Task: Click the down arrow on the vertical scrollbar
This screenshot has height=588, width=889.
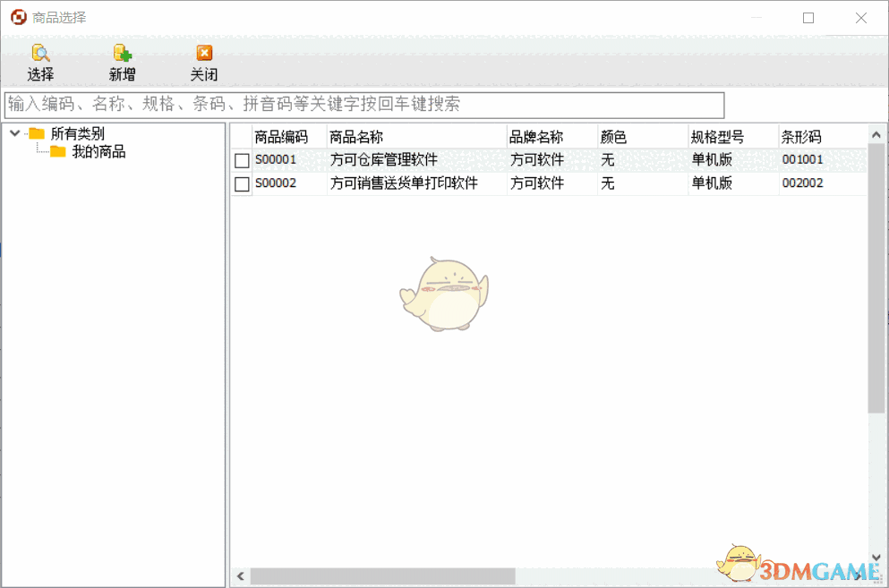Action: click(876, 558)
